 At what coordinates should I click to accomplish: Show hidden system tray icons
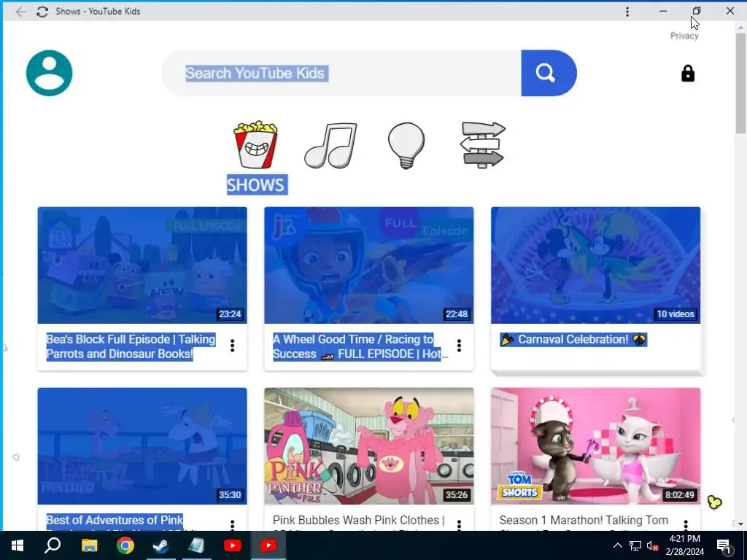(617, 545)
